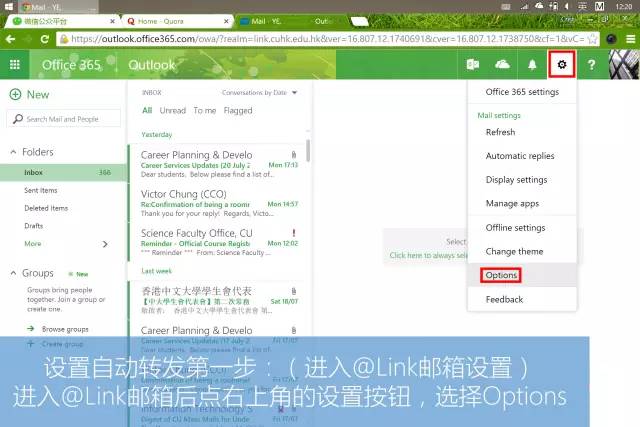
Task: Select Options in the settings menu
Action: tap(500, 275)
